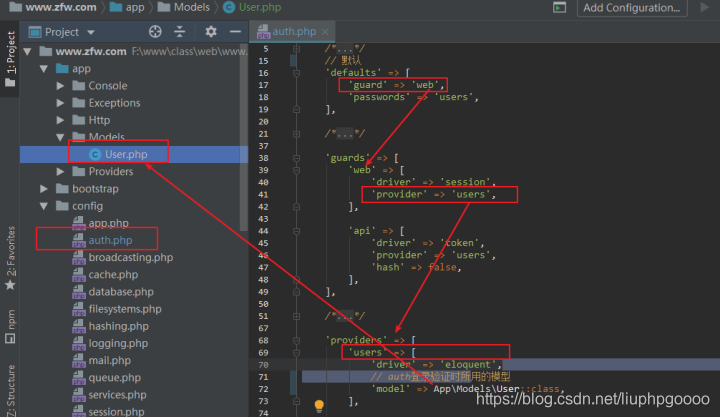
Task: Open the Structure tool window tab
Action: click(10, 390)
